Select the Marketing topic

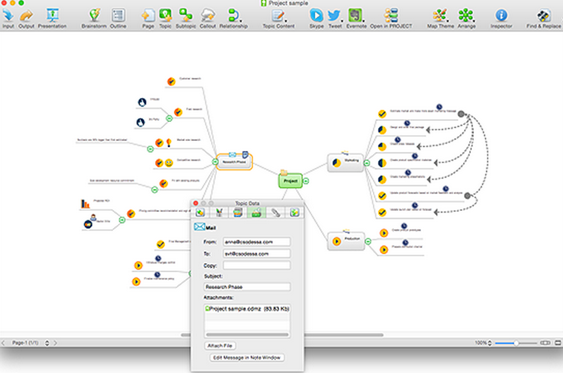(345, 163)
